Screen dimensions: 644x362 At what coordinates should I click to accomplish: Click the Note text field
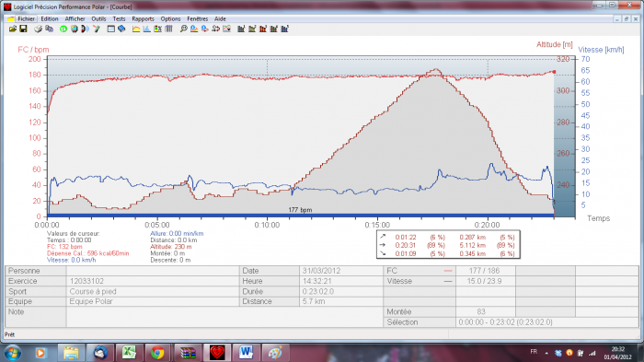(224, 317)
